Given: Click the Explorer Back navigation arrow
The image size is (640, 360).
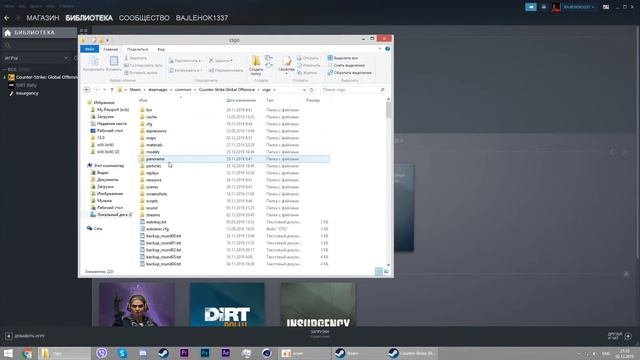Looking at the screenshot, I should pyautogui.click(x=87, y=90).
